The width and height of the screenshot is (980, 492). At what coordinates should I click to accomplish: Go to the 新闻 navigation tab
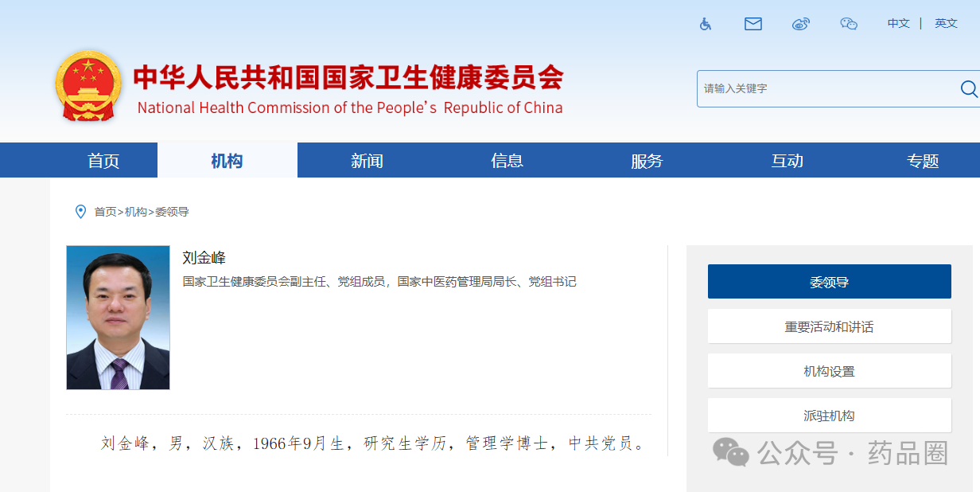click(367, 161)
